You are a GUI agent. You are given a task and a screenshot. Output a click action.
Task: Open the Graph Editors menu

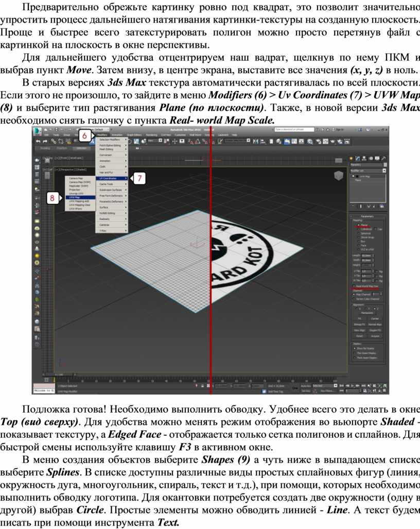(x=134, y=134)
